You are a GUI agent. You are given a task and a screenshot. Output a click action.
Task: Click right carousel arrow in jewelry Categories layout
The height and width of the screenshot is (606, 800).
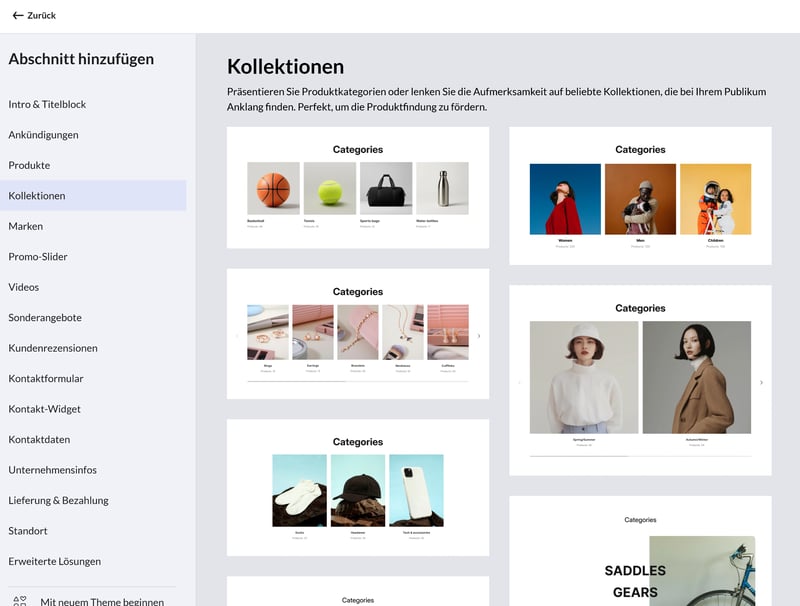point(479,336)
